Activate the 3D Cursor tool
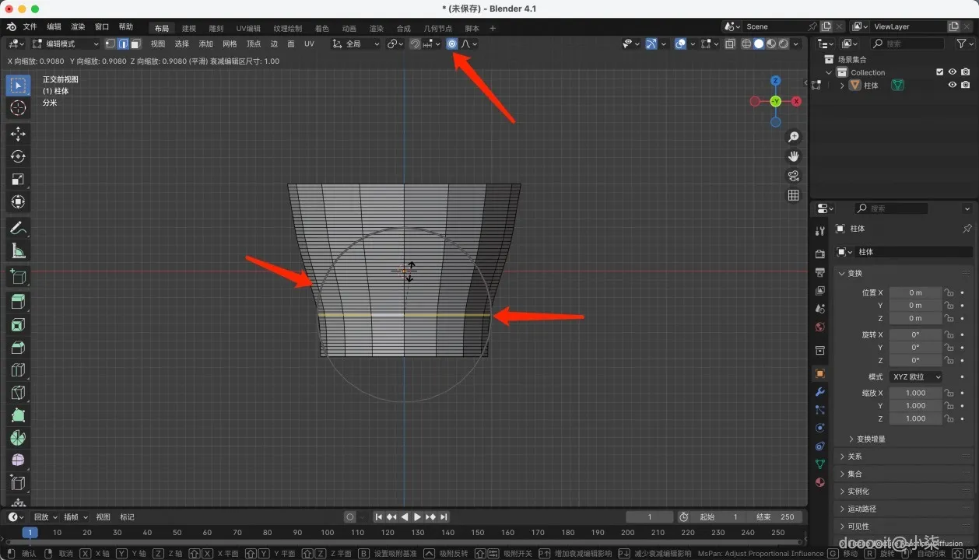The height and width of the screenshot is (560, 979). tap(18, 108)
